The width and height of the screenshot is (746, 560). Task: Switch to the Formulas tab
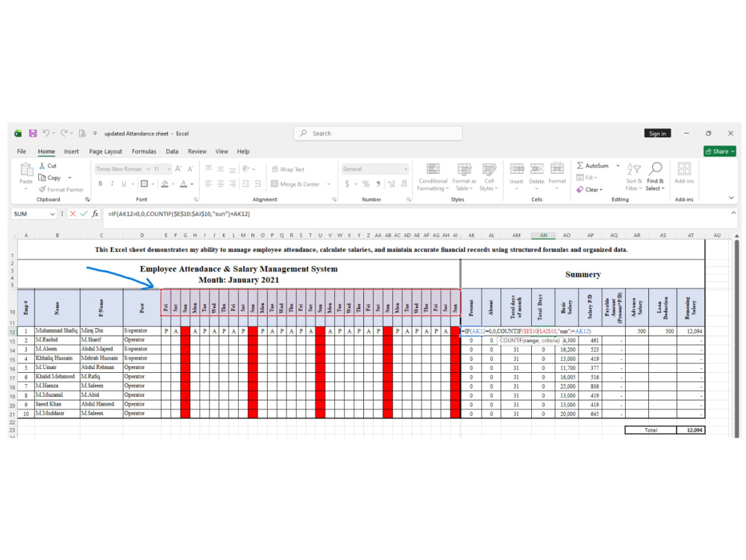pyautogui.click(x=144, y=151)
